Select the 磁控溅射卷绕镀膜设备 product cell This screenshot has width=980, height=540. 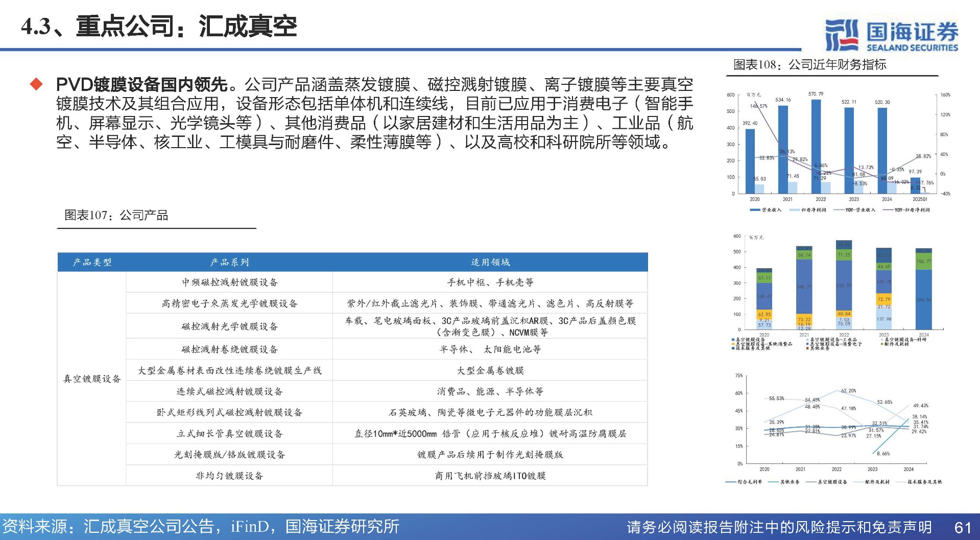230,349
